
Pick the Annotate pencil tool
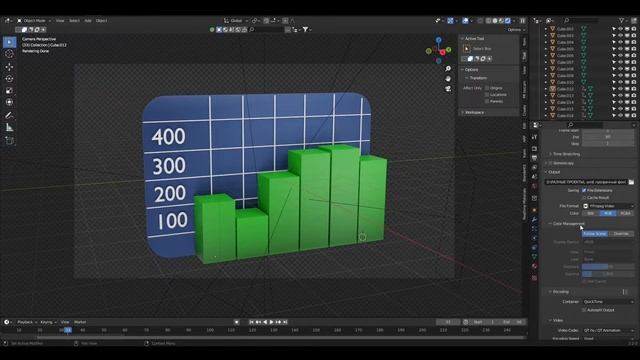click(9, 116)
